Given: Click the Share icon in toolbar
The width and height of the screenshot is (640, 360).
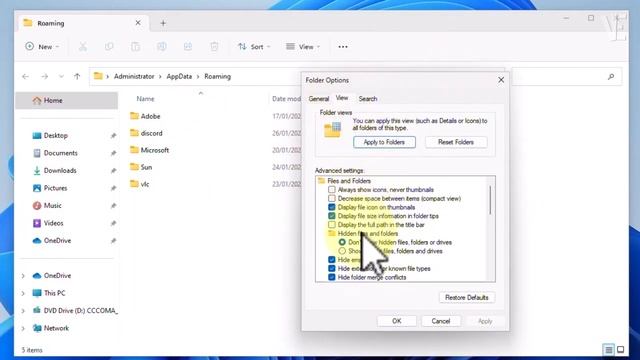Looking at the screenshot, I should tap(188, 47).
